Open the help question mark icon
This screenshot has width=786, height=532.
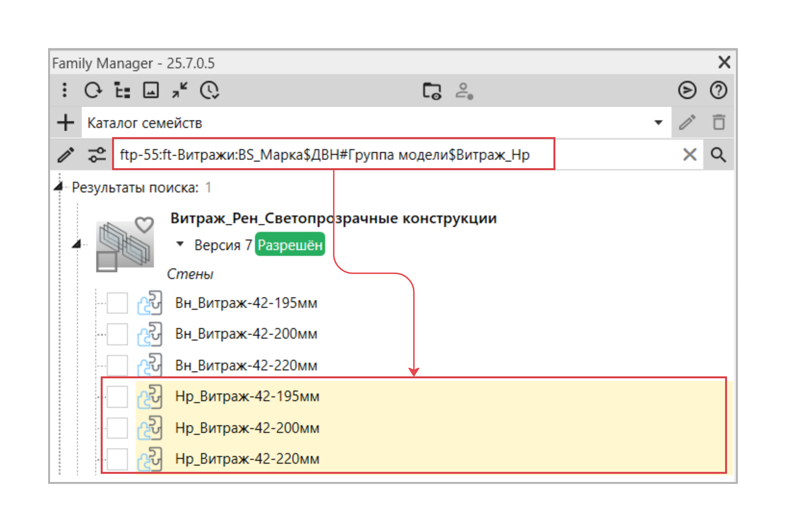(718, 90)
